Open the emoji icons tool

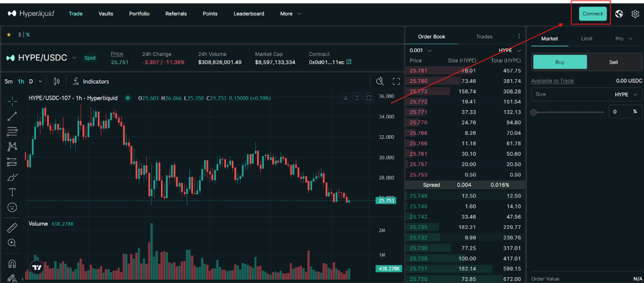click(12, 208)
